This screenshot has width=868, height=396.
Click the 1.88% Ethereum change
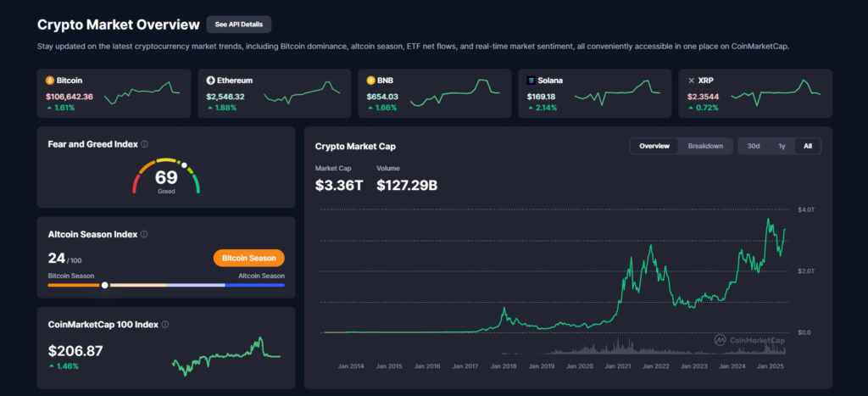pyautogui.click(x=221, y=108)
